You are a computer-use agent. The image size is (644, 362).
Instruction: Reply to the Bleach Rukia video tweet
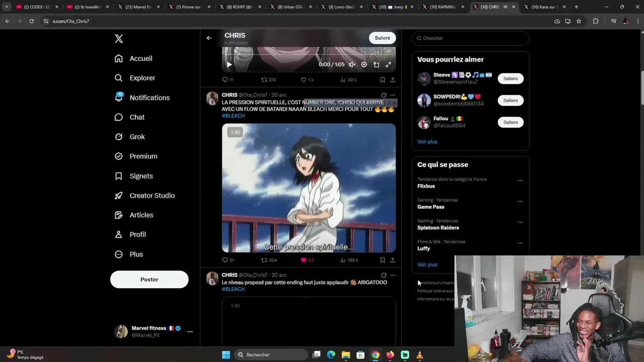225,260
